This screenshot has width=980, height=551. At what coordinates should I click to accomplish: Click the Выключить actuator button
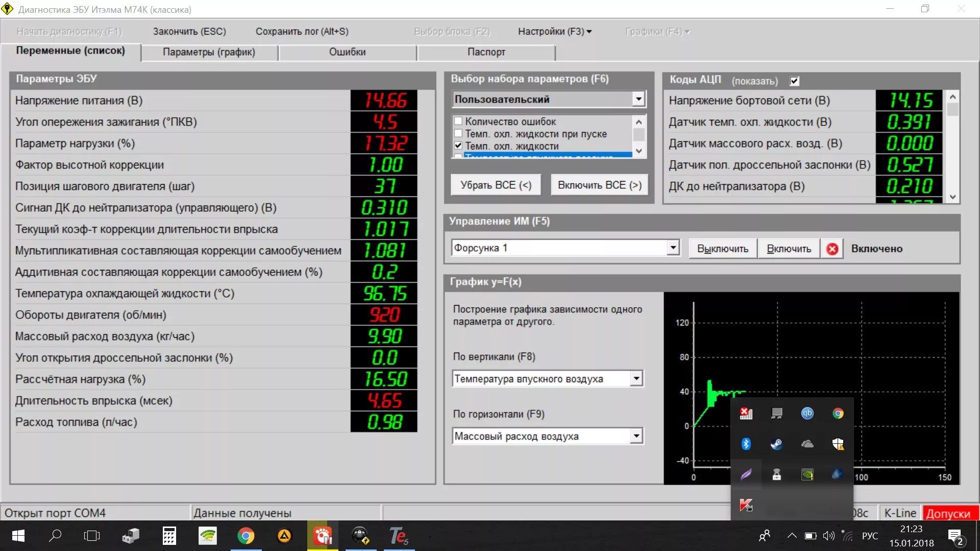(x=722, y=248)
